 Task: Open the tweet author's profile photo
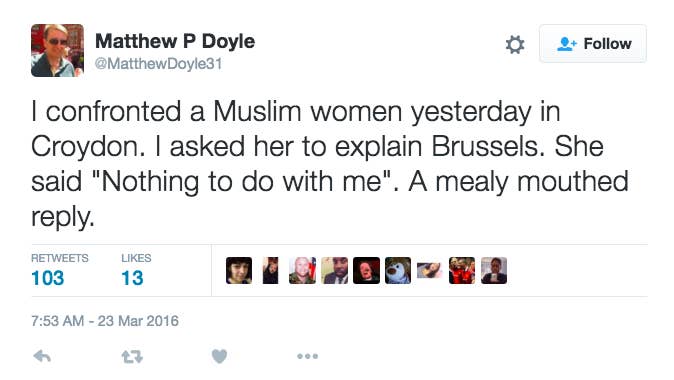click(x=58, y=50)
